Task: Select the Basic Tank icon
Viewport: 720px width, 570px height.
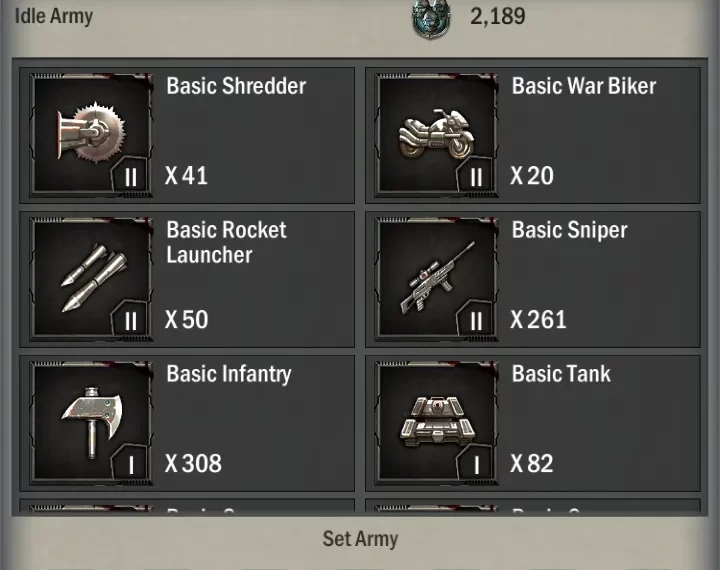Action: (x=437, y=422)
